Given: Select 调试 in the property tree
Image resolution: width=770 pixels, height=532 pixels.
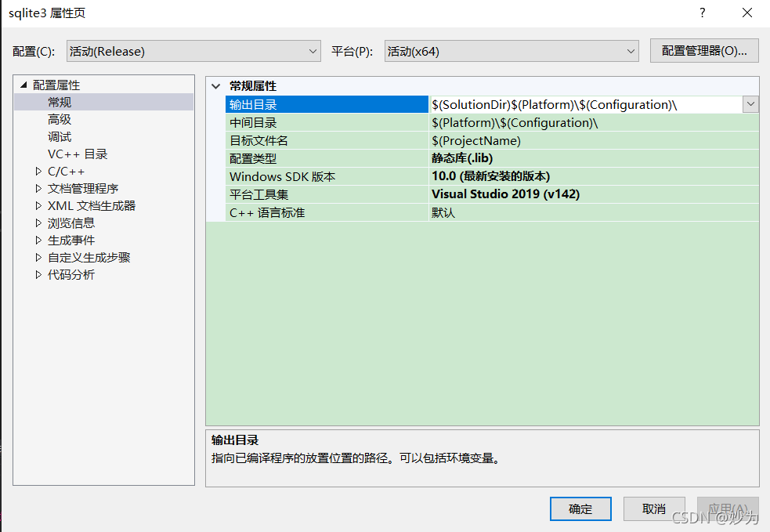Looking at the screenshot, I should [x=60, y=136].
